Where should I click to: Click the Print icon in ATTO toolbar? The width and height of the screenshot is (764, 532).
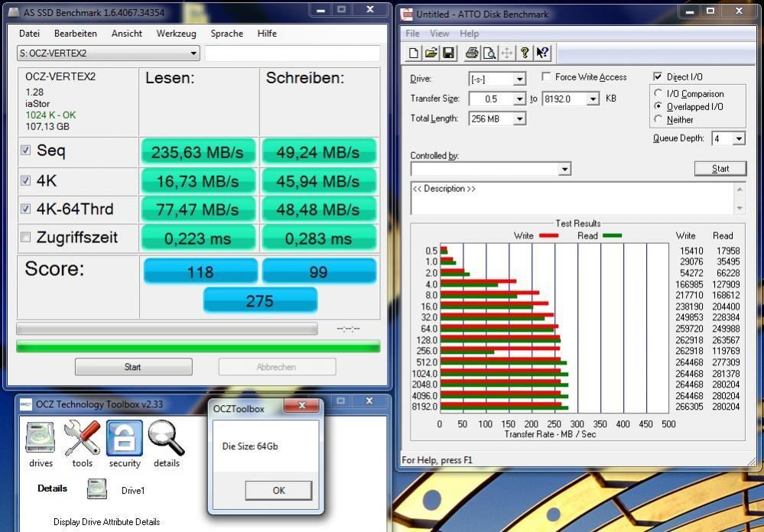[472, 53]
